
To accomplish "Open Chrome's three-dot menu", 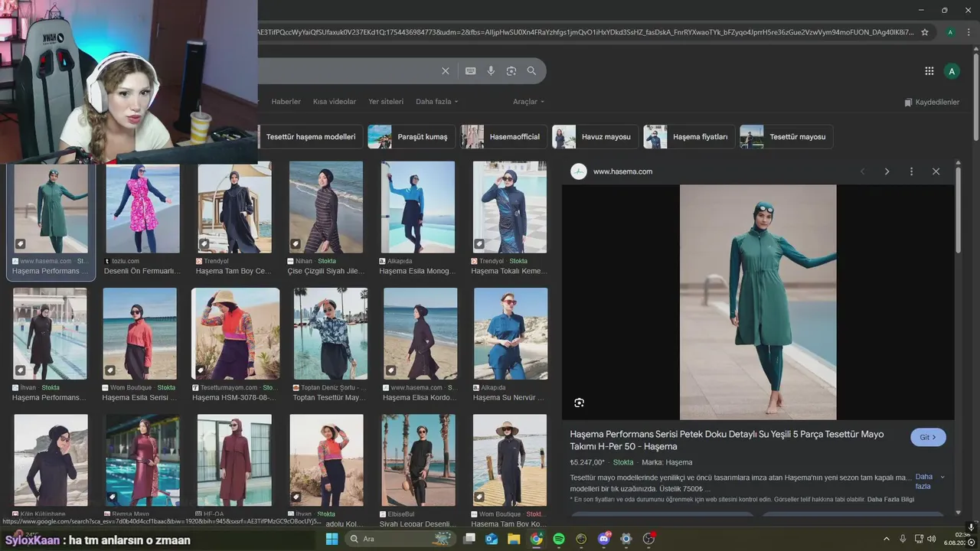I will [969, 32].
